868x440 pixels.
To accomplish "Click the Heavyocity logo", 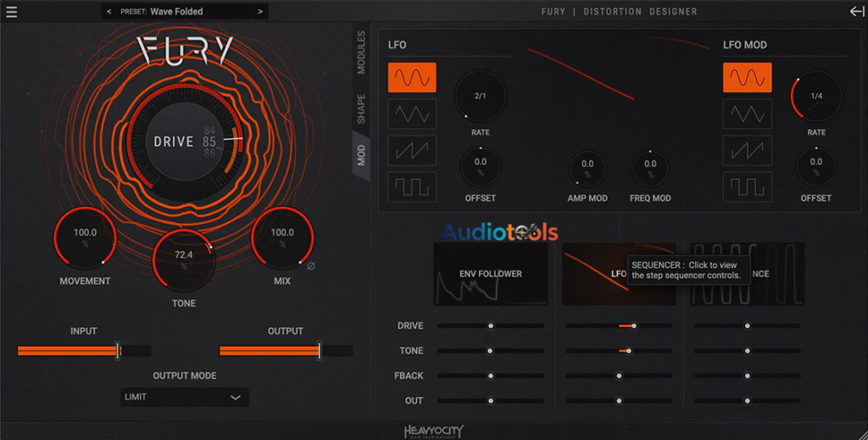I will coord(433,432).
